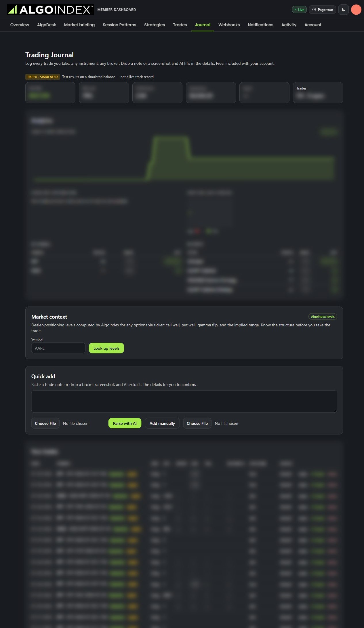364x628 pixels.
Task: Click Parse with AI button
Action: pyautogui.click(x=125, y=423)
